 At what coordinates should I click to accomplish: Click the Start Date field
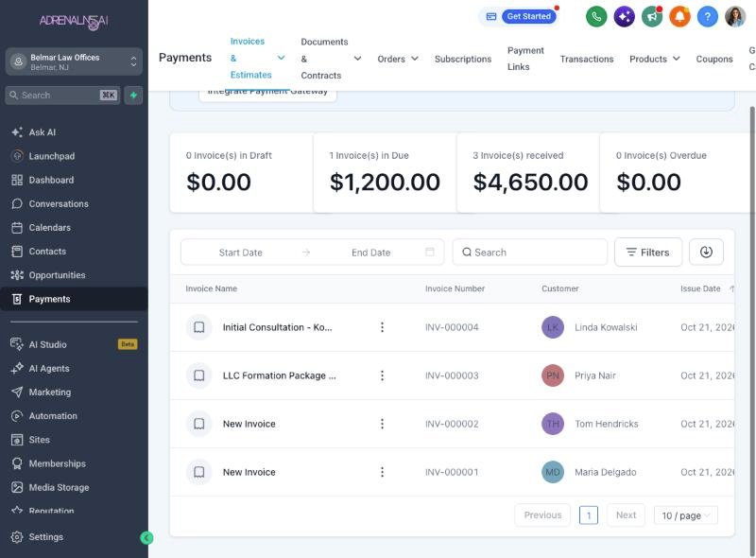pyautogui.click(x=240, y=253)
